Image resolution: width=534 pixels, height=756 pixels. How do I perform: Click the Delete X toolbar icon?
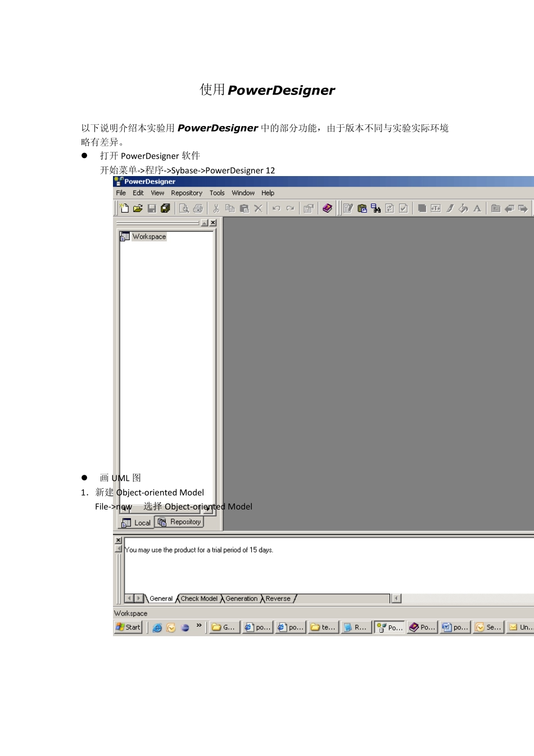click(258, 208)
